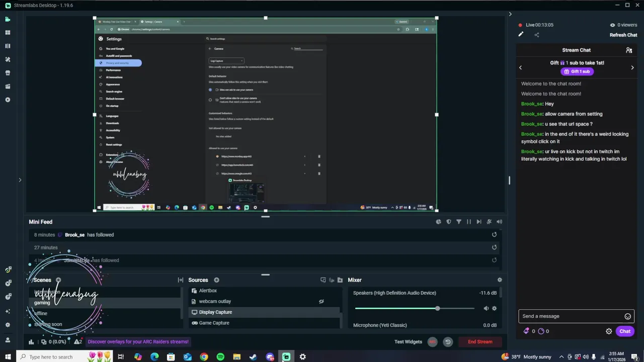
Task: Open the emoji picker in chat box
Action: click(627, 316)
